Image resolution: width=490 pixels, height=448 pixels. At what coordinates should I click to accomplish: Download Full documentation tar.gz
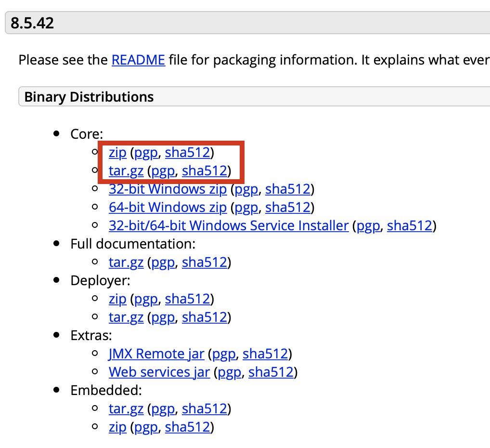pos(126,263)
